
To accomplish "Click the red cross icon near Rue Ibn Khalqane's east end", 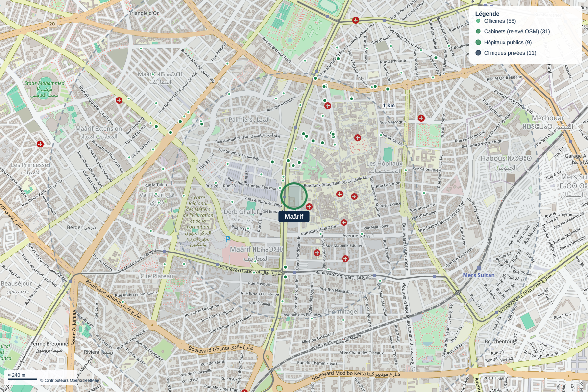I will 328,106.
